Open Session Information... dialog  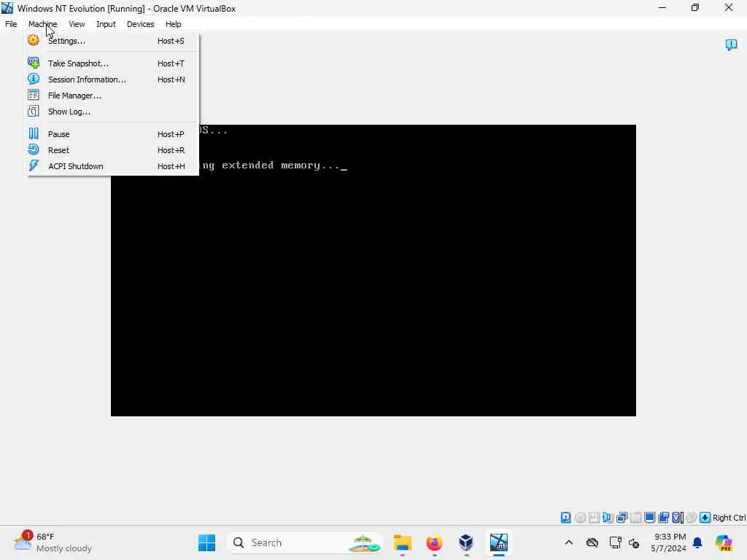point(112,79)
